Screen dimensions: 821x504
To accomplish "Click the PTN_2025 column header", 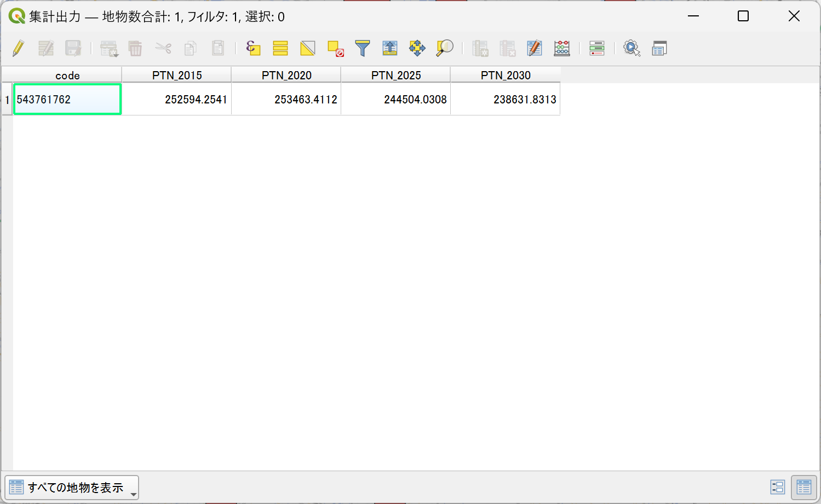I will click(x=395, y=75).
